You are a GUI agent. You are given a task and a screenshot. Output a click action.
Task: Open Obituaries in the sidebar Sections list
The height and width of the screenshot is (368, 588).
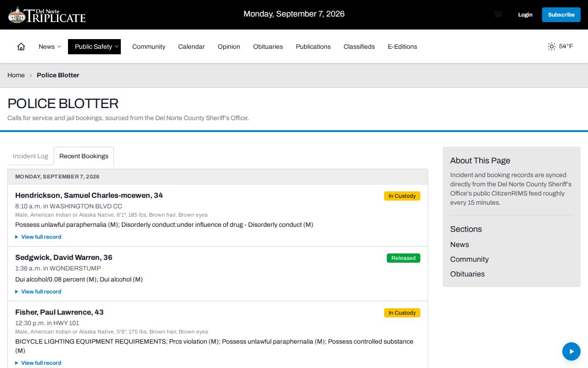467,274
